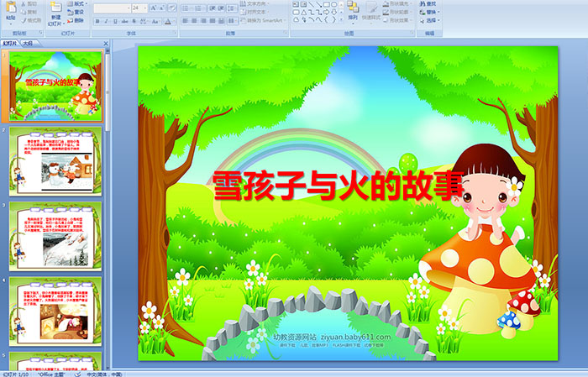Select slide 2 thumbnail in panel
This screenshot has height=377, width=588.
pos(55,160)
